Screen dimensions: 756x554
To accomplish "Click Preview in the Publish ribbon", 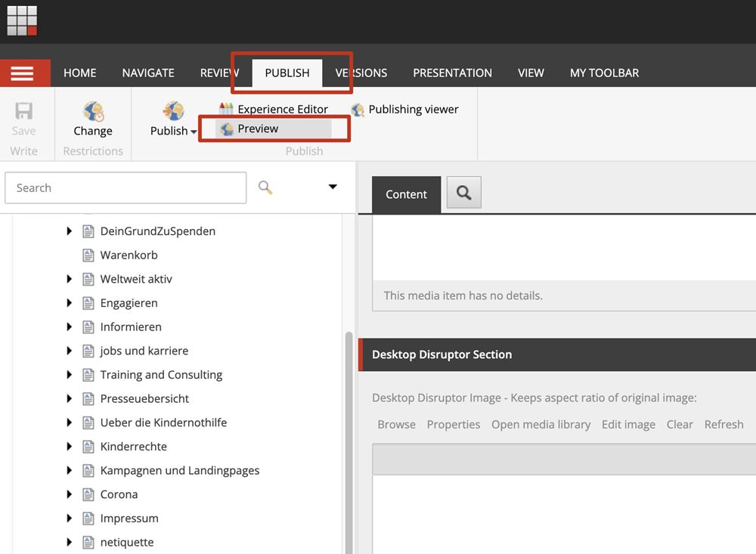I will 258,129.
